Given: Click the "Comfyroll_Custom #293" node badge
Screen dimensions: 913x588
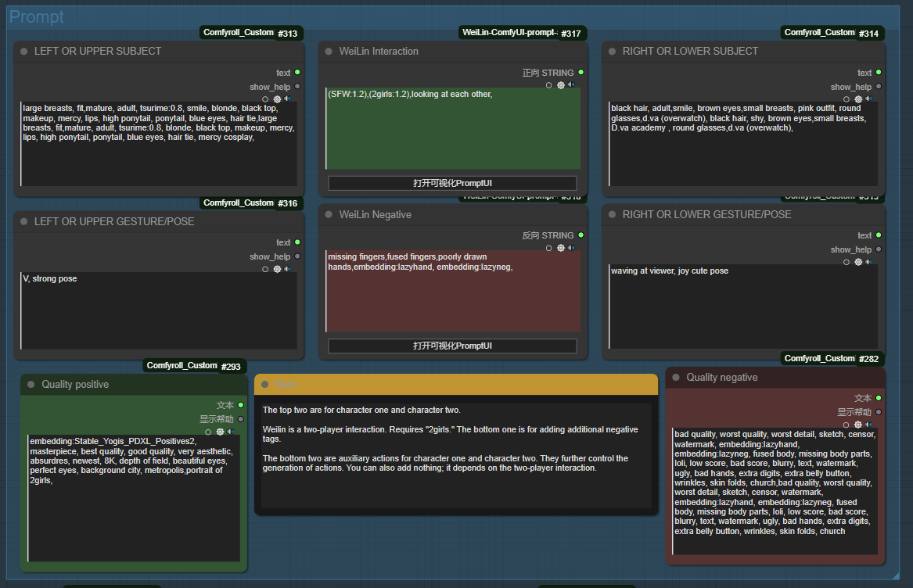Looking at the screenshot, I should click(x=194, y=366).
